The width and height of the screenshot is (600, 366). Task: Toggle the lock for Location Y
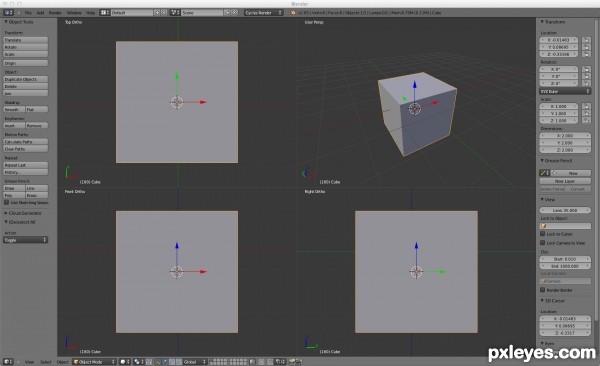(x=586, y=47)
